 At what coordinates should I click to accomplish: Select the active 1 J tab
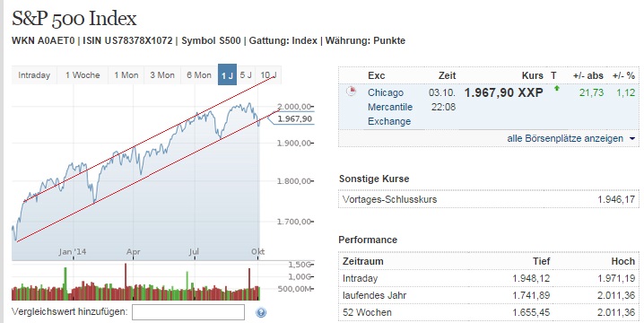(227, 74)
